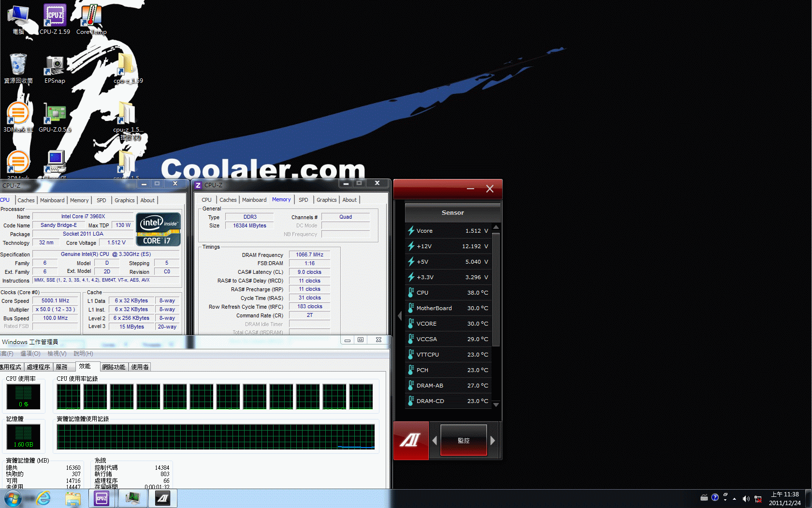Click the Windows Start orb
This screenshot has width=812, height=508.
[13, 498]
